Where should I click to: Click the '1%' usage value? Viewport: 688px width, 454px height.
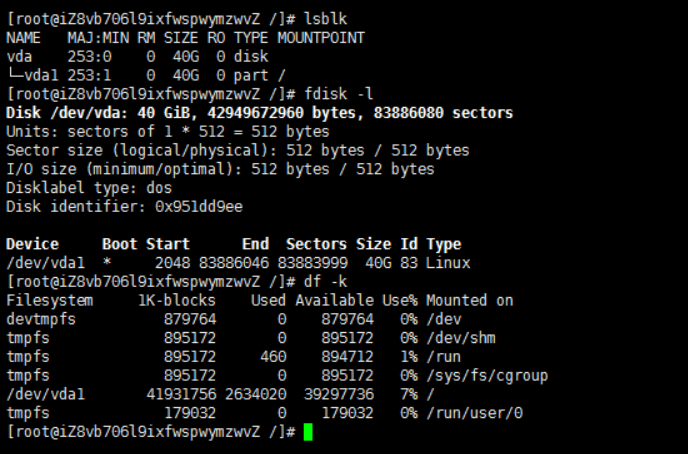point(409,357)
